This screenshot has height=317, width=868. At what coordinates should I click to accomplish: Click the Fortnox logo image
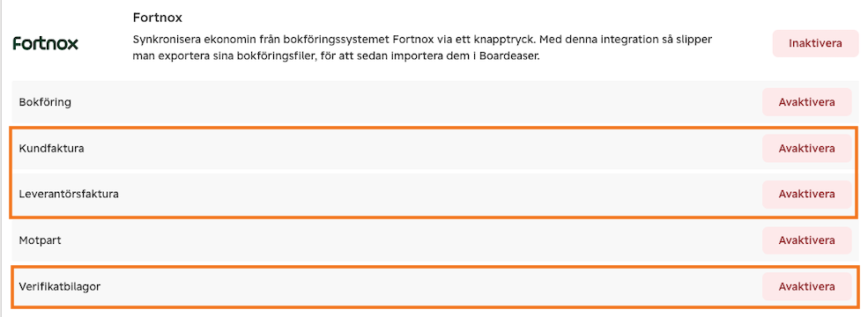46,44
